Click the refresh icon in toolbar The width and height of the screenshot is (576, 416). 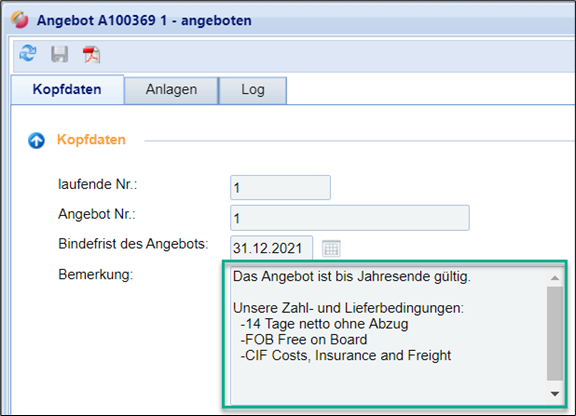pos(28,54)
